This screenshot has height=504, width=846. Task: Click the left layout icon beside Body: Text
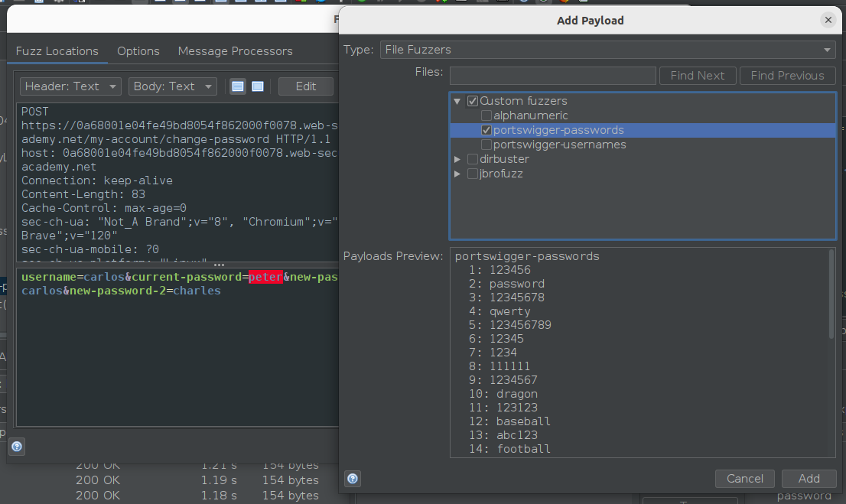pyautogui.click(x=239, y=86)
